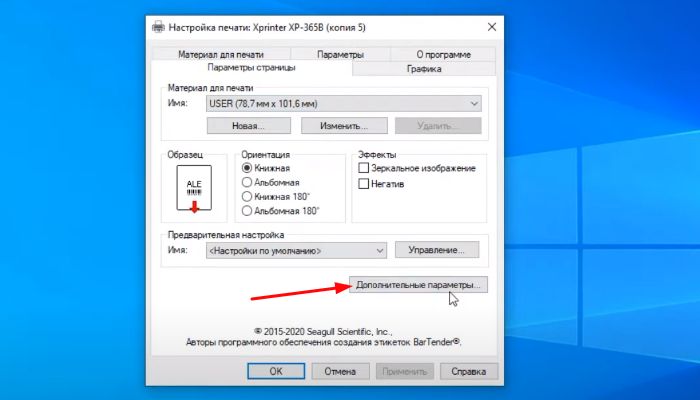
Task: Open the Материал для печати tab
Action: (221, 54)
